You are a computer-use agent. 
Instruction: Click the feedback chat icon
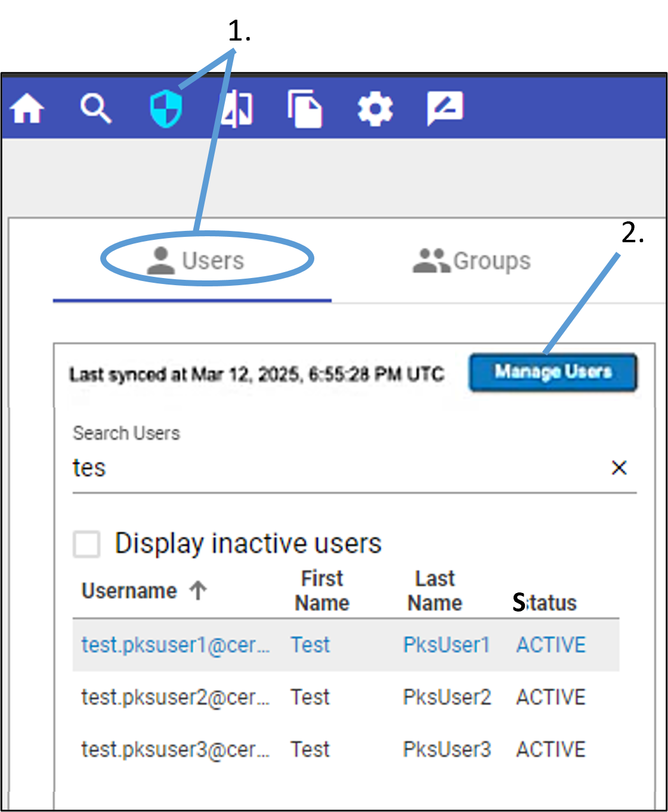444,109
